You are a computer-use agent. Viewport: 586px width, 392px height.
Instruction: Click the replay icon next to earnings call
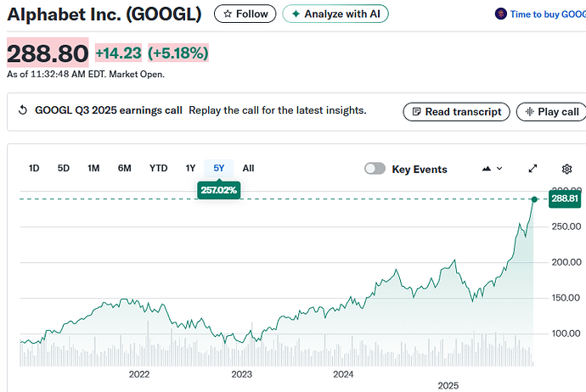[23, 110]
